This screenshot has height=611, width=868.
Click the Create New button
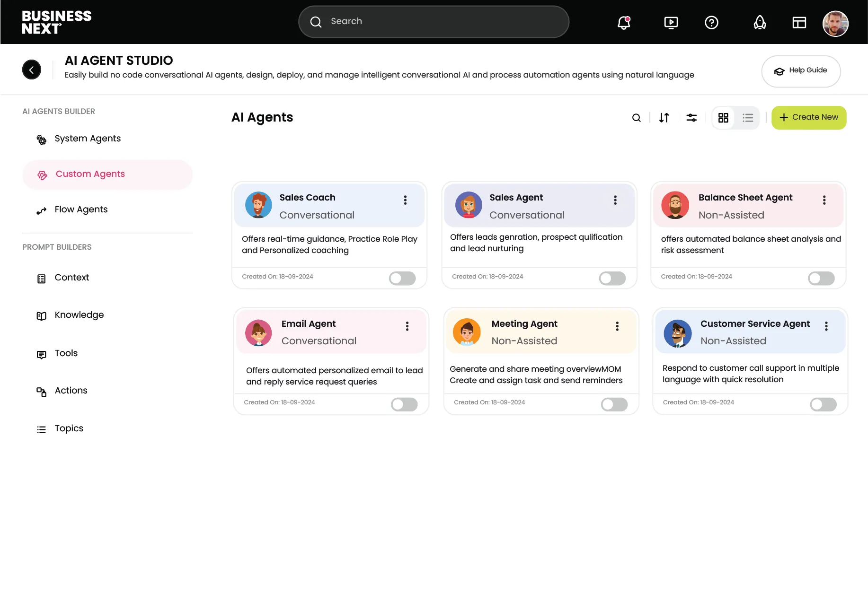click(x=809, y=117)
